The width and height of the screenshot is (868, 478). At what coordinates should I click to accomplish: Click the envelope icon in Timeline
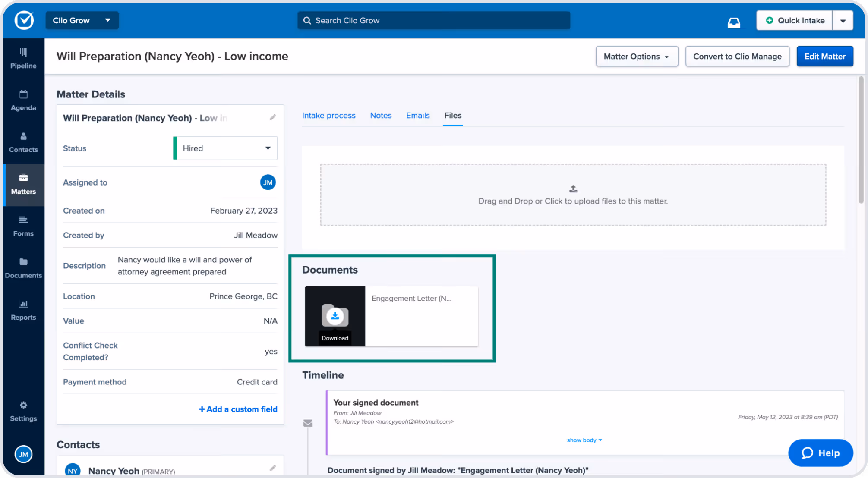pyautogui.click(x=308, y=423)
